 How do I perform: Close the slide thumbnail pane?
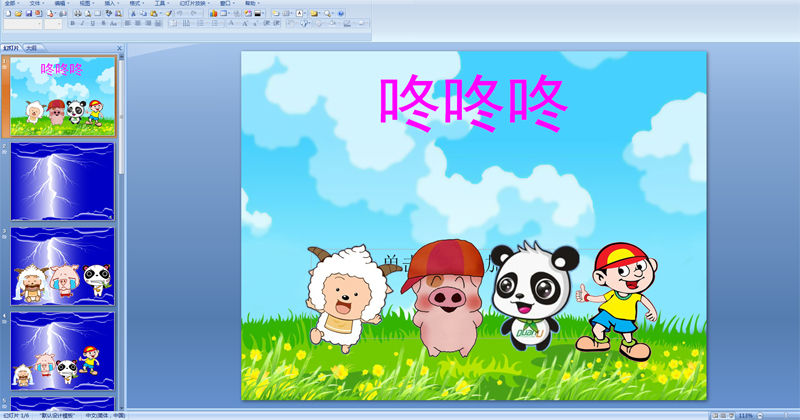click(119, 48)
